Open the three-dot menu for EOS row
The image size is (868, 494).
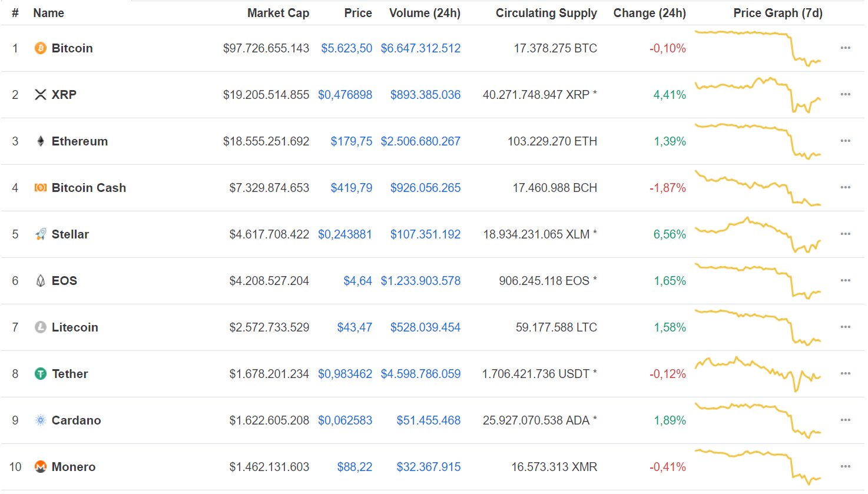pyautogui.click(x=846, y=280)
